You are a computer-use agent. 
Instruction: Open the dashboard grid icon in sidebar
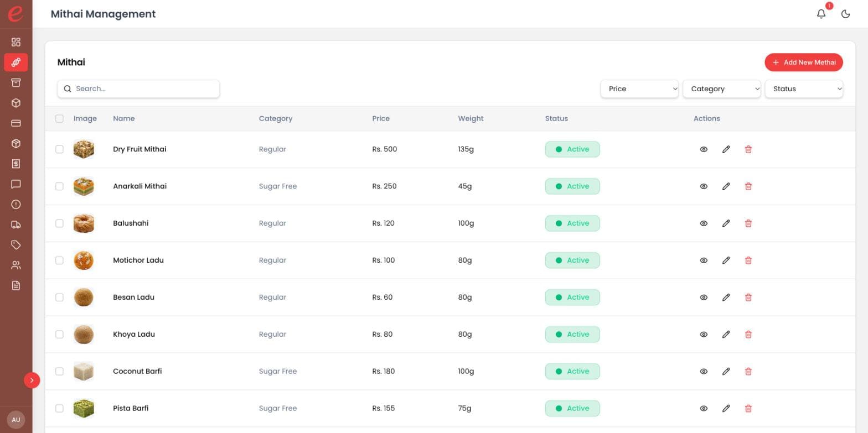pos(16,42)
